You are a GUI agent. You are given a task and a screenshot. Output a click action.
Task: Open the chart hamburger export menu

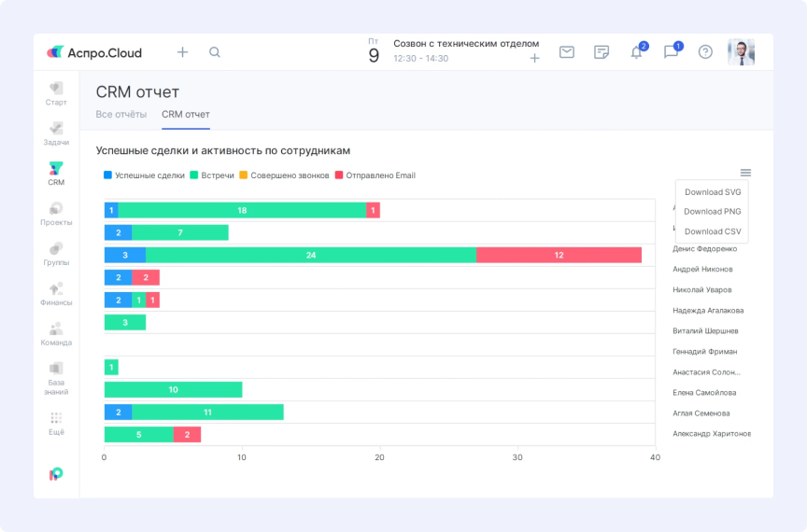click(745, 173)
